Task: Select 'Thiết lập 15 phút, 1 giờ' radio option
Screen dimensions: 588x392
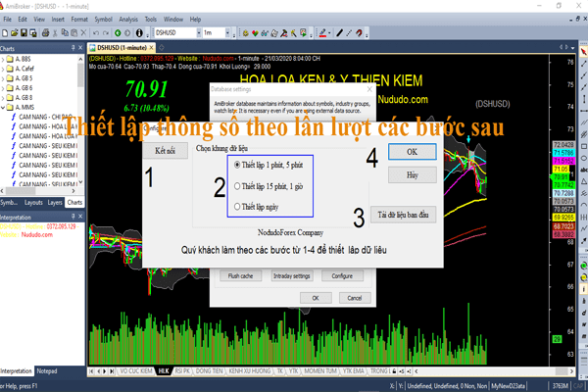Action: 237,186
